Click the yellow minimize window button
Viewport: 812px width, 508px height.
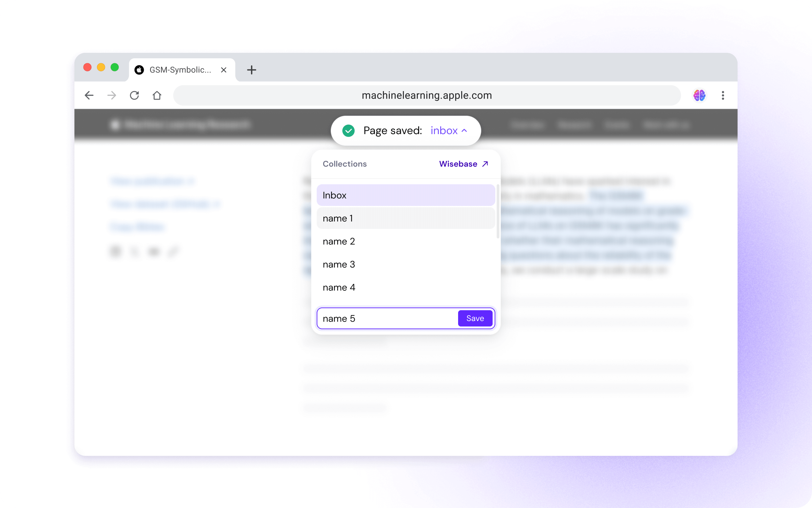point(101,67)
